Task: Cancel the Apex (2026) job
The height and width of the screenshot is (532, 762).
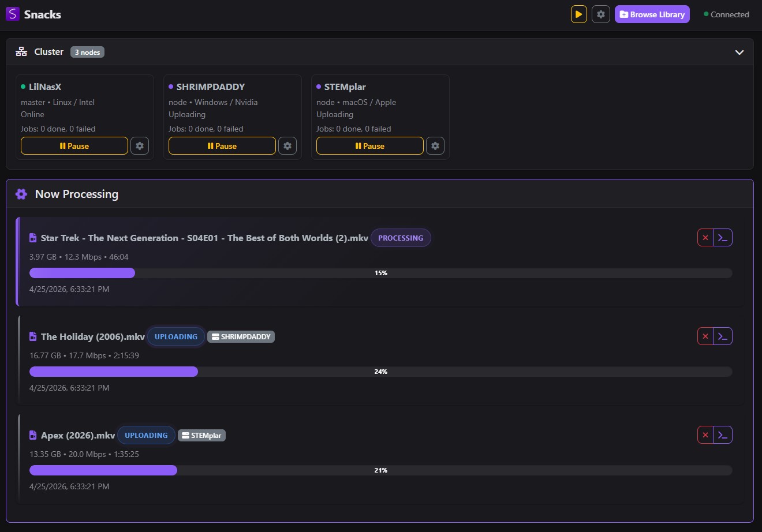Action: pyautogui.click(x=705, y=435)
